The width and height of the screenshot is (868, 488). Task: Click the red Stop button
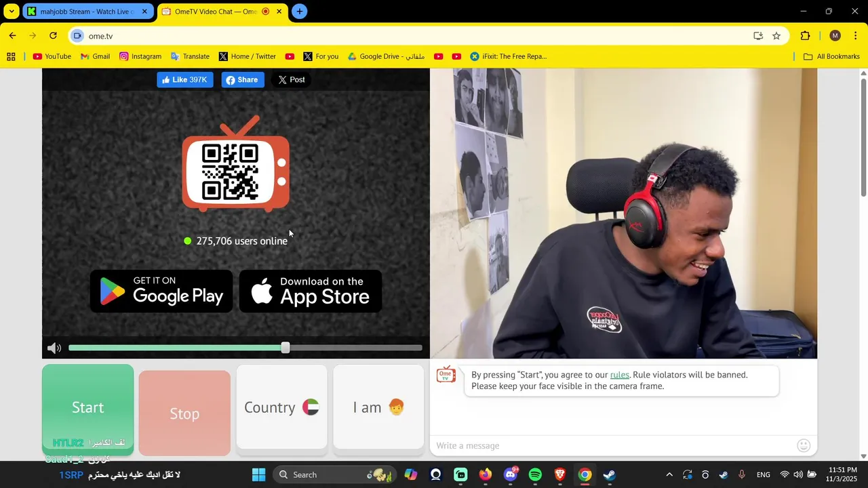[184, 413]
